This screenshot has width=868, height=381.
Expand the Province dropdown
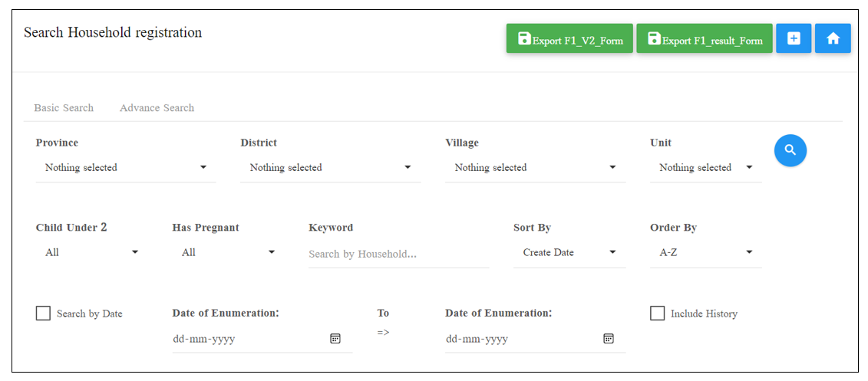pos(126,168)
